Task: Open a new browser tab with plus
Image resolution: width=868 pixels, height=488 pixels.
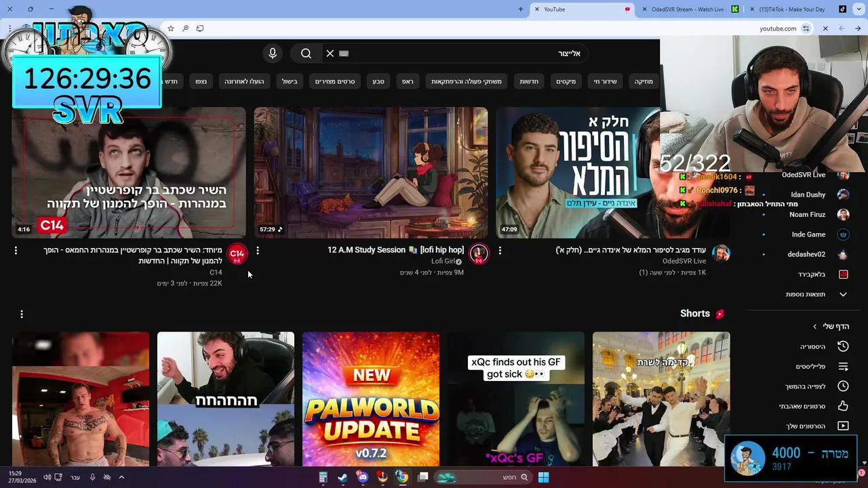Action: 521,9
